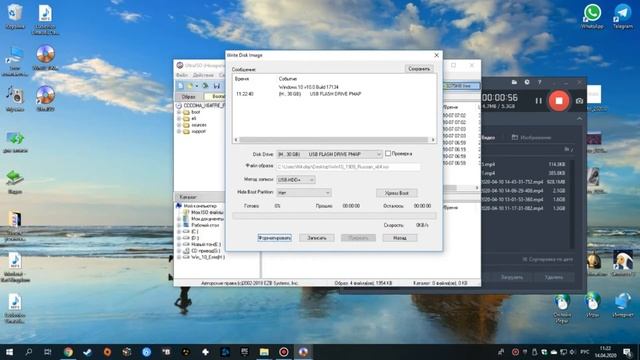Stop recording with the red stop button
The width and height of the screenshot is (640, 360).
tap(559, 100)
